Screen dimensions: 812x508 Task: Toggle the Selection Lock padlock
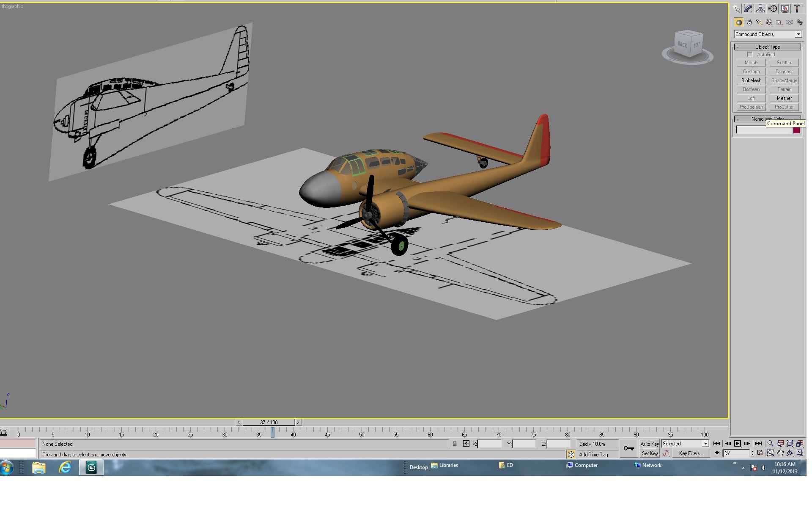coord(455,444)
